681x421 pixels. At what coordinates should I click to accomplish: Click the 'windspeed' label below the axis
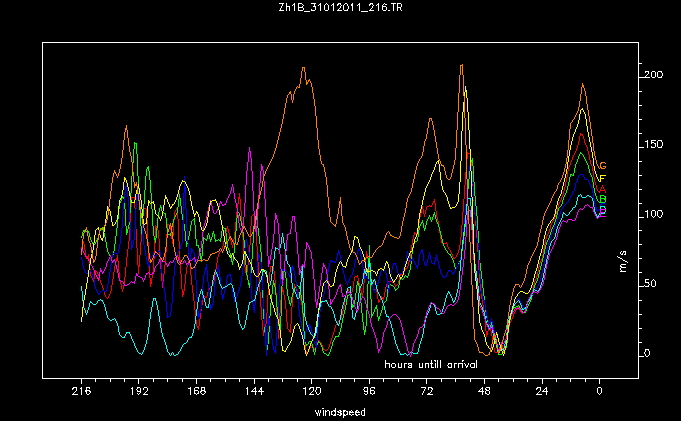(340, 412)
